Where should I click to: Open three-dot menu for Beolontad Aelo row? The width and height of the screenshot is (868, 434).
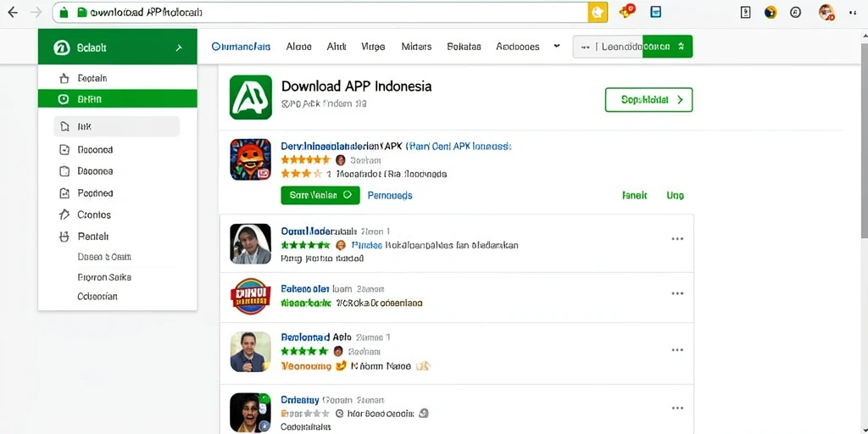tap(677, 350)
